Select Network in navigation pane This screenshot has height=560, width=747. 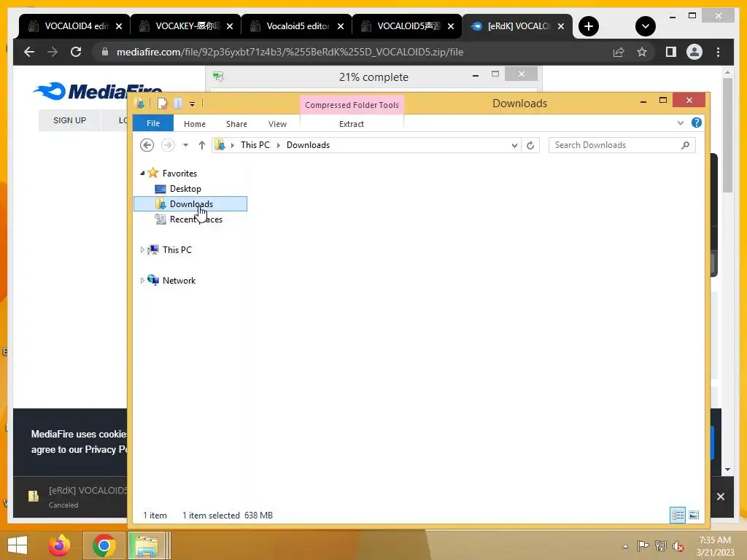[179, 281]
